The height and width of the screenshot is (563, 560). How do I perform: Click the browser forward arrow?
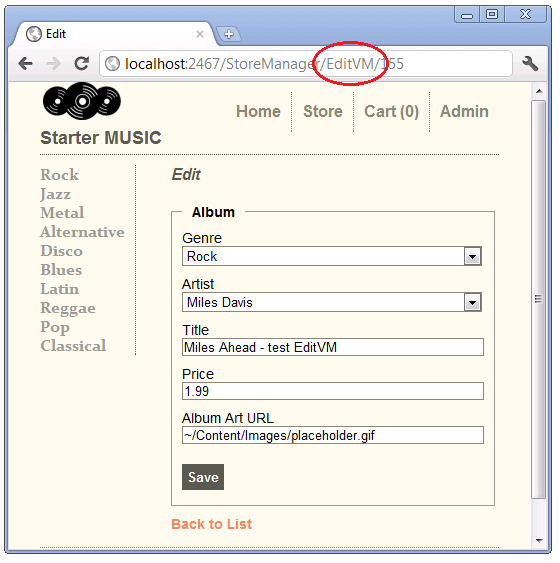click(x=53, y=64)
